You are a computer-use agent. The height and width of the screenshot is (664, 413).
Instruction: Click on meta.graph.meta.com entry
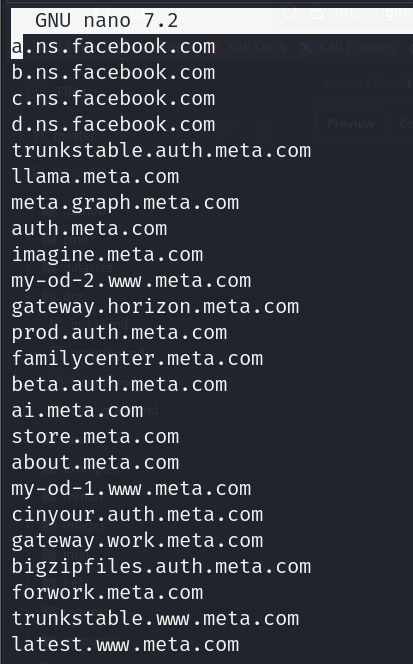coord(125,203)
